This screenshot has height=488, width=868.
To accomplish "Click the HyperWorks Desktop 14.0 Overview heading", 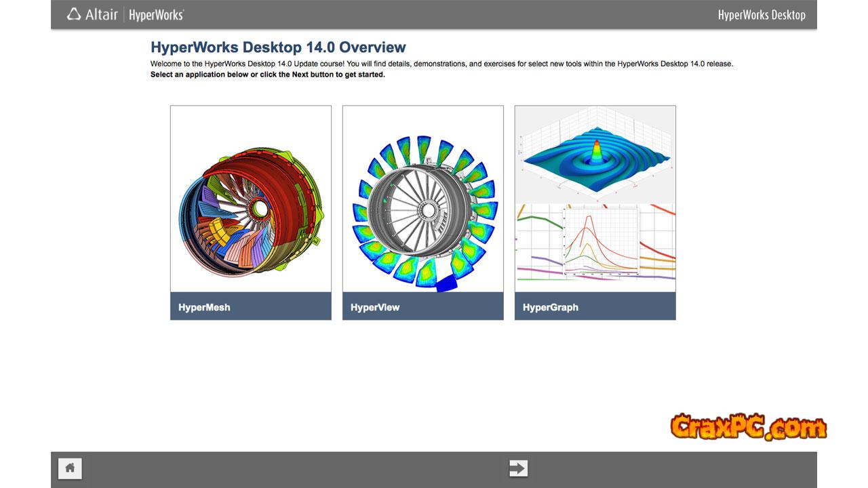I will [x=278, y=47].
